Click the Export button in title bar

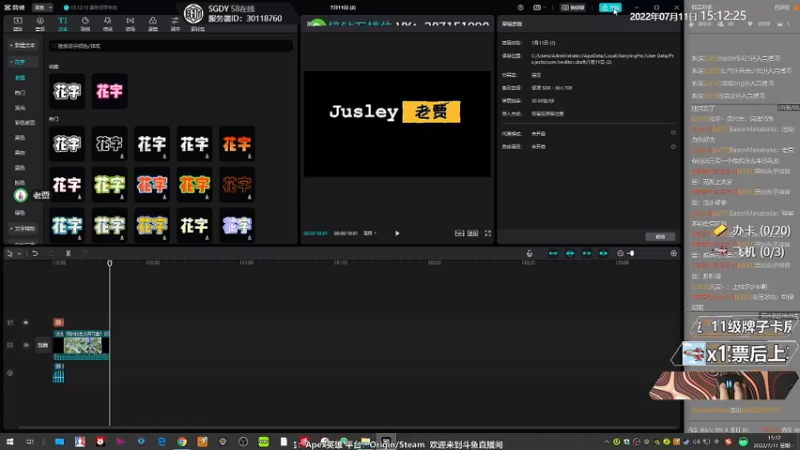[x=610, y=8]
